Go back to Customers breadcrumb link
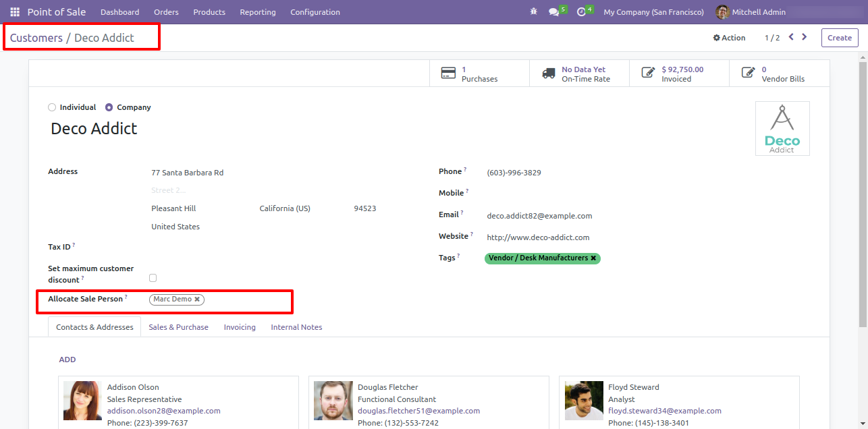Viewport: 868px width, 429px height. pyautogui.click(x=36, y=38)
